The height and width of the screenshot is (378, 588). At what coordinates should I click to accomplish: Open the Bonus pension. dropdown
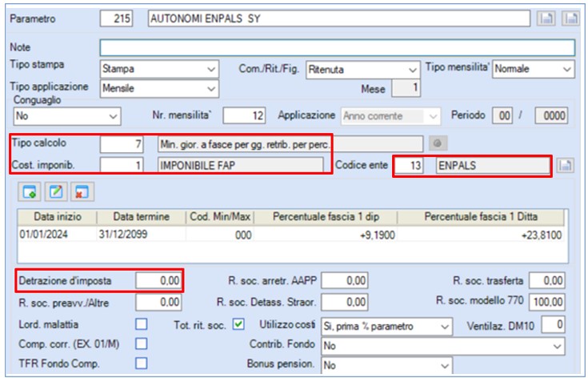tap(386, 365)
